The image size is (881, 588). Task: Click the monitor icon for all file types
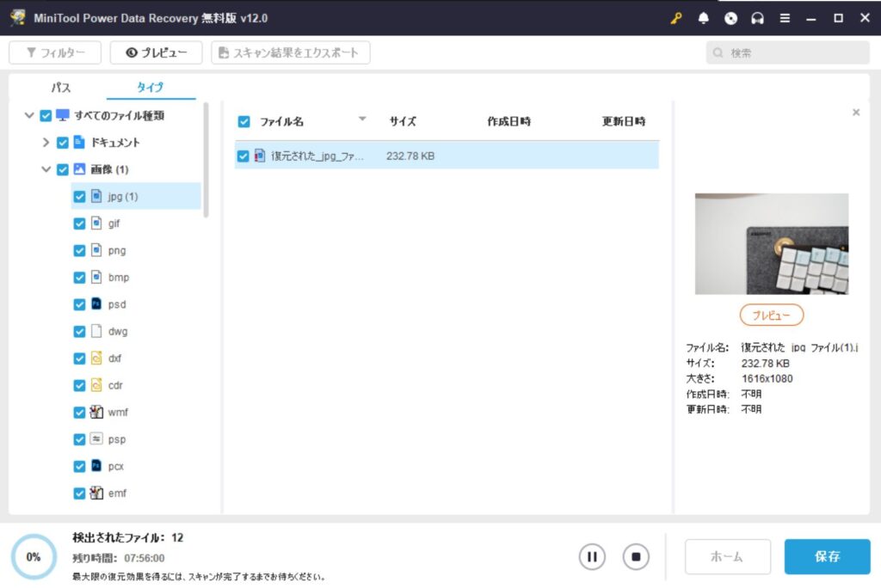pyautogui.click(x=62, y=115)
